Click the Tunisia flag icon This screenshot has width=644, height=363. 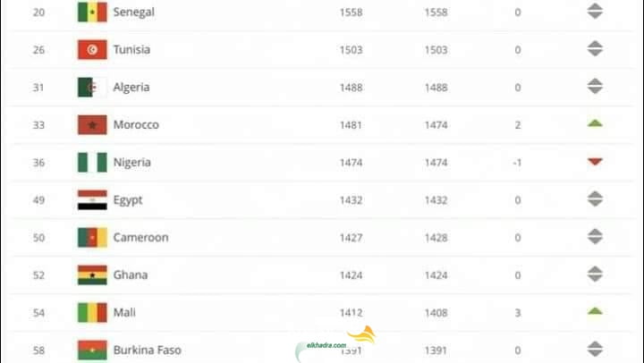tap(92, 50)
